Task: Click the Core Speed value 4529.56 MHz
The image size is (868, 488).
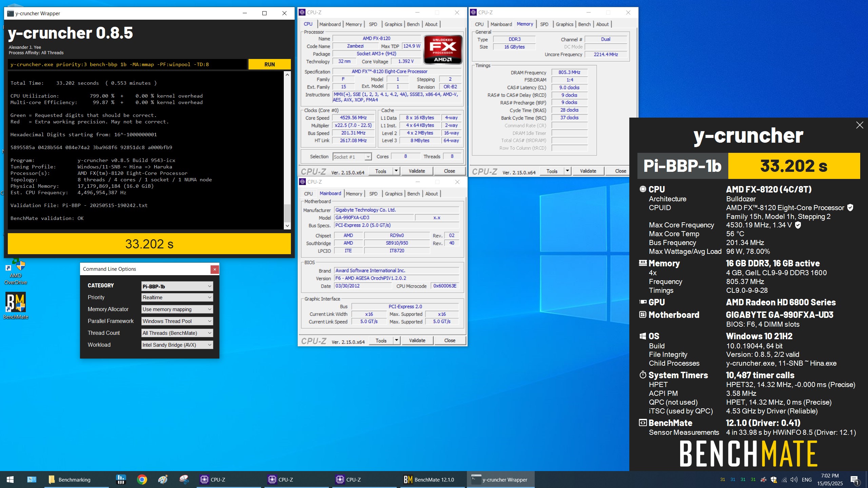Action: [x=353, y=118]
